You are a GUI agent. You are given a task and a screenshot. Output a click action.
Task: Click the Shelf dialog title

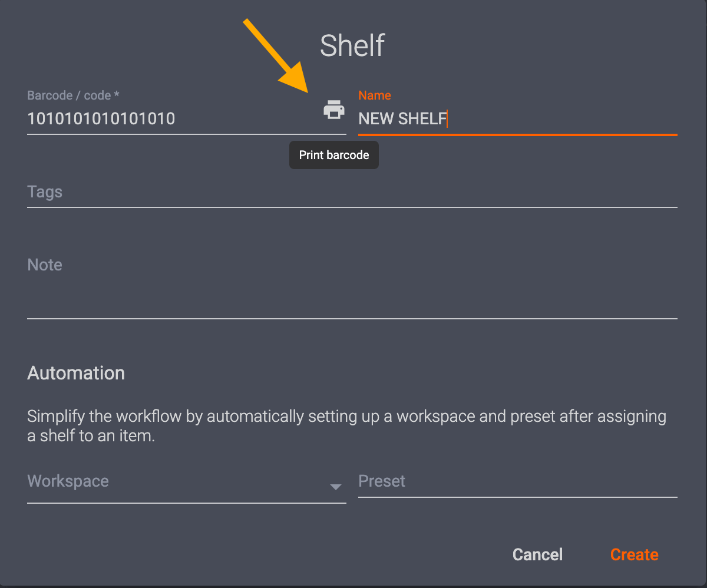coord(352,45)
